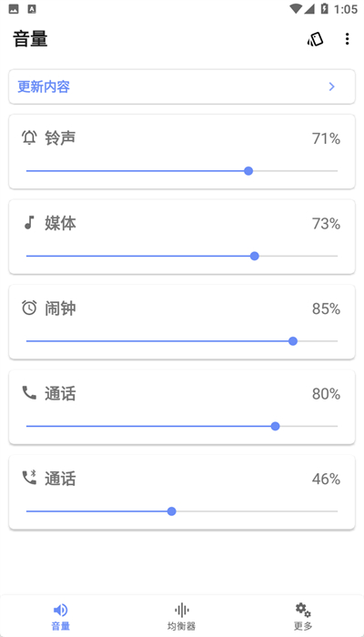364x637 pixels.
Task: Tap the alarm clock icon beside 闹钟
Action: point(29,308)
